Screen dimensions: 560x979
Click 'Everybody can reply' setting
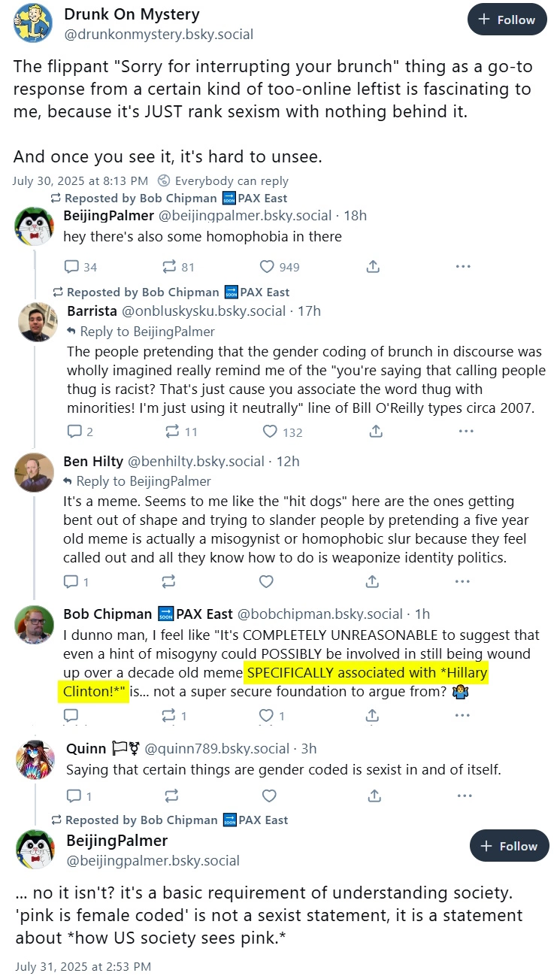pyautogui.click(x=223, y=181)
